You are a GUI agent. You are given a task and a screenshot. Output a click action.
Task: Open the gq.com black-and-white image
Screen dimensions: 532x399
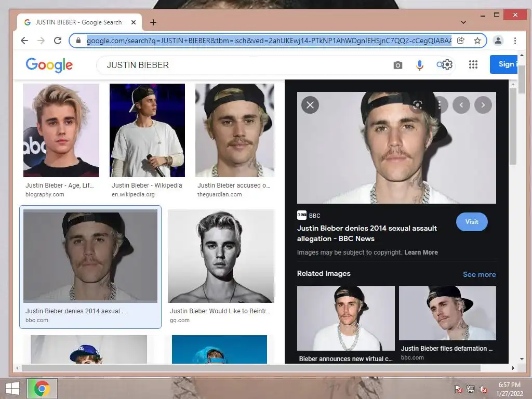coord(221,256)
